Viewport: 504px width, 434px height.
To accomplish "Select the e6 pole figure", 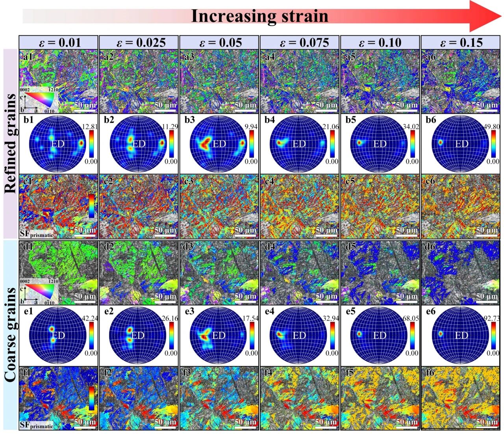I will 461,335.
